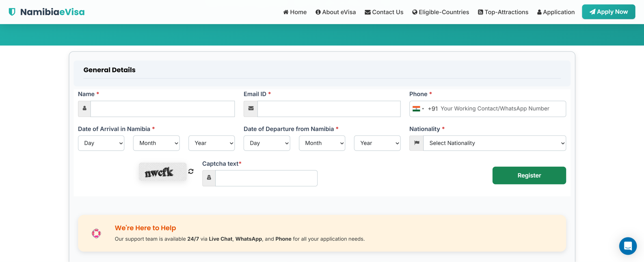This screenshot has width=644, height=262.
Task: Open the live chat widget icon
Action: (x=627, y=246)
